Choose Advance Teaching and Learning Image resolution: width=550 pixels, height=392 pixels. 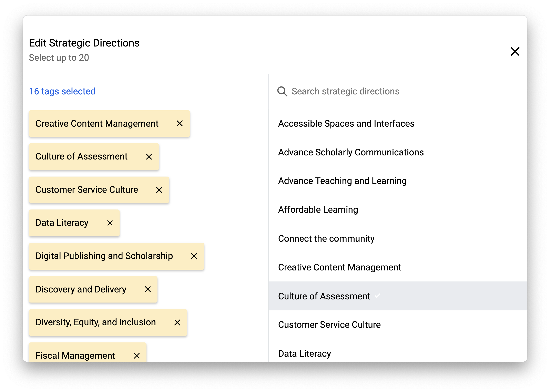click(342, 181)
